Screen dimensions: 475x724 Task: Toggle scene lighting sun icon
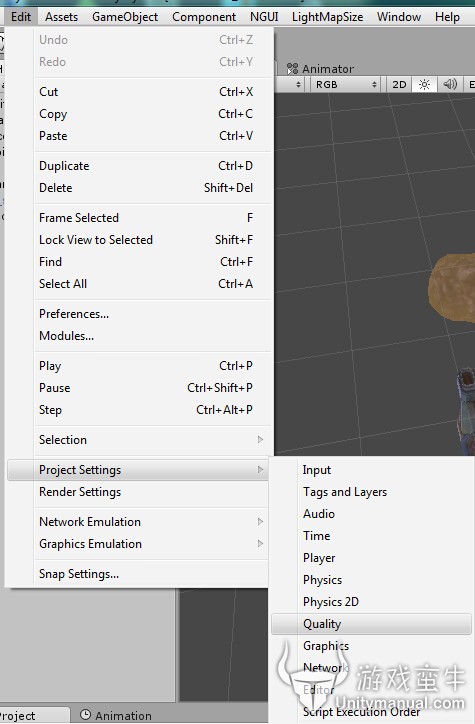[x=424, y=84]
